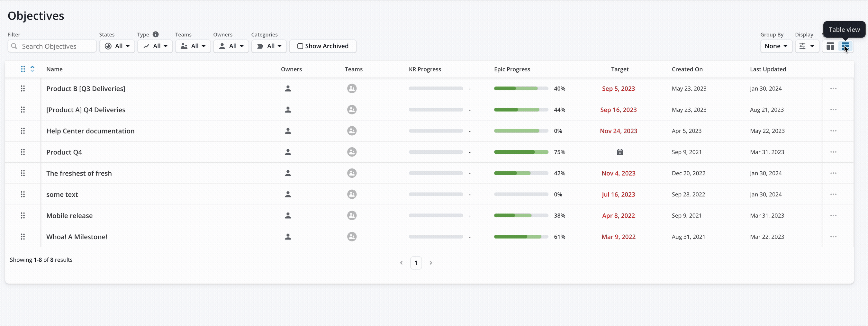Click the Type info icon
The width and height of the screenshot is (868, 326).
tap(155, 34)
